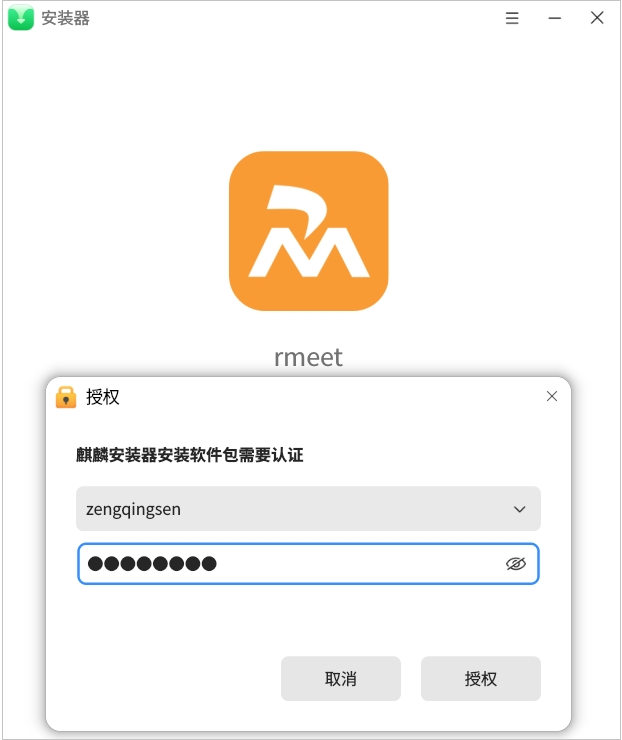The image size is (622, 740).
Task: Expand the user dropdown via chevron arrow
Action: point(520,509)
